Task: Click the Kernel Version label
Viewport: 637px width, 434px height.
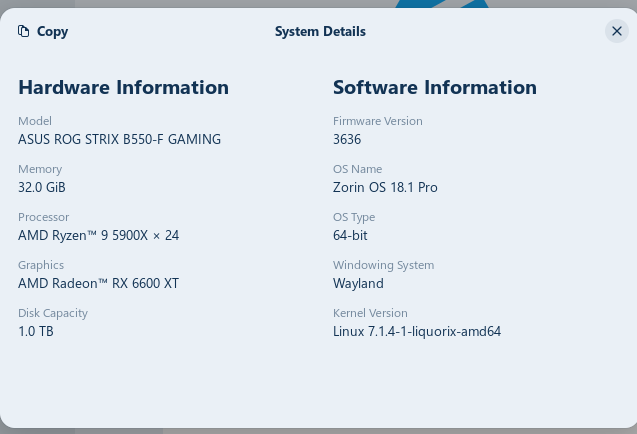Action: (370, 313)
